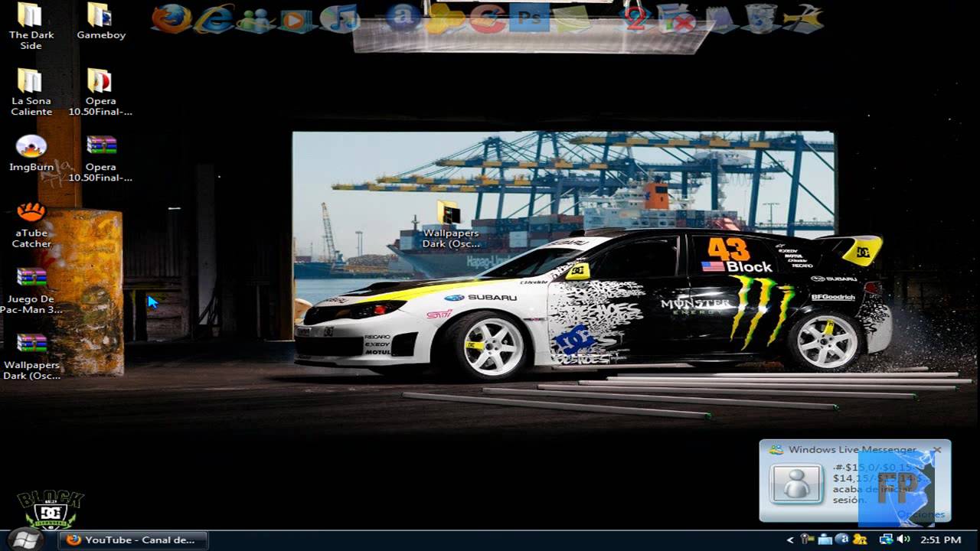Launch Firefox from the dock
The height and width of the screenshot is (551, 980).
click(x=168, y=17)
